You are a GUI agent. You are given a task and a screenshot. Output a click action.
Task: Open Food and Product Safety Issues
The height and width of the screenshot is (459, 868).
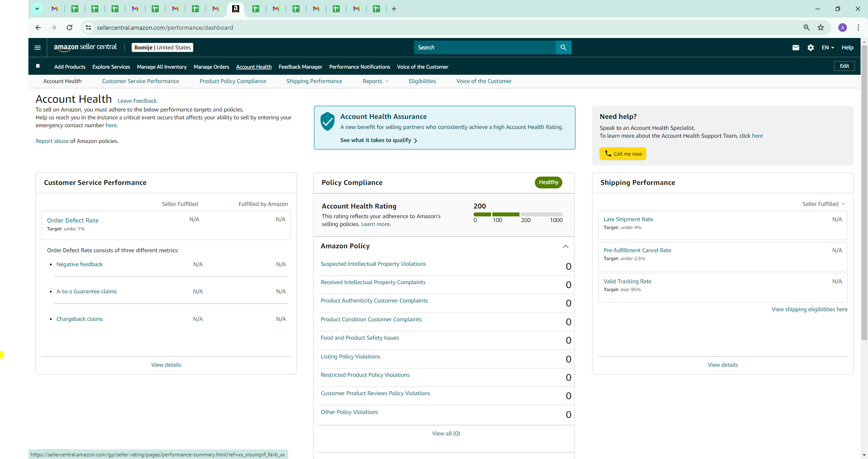(x=359, y=338)
